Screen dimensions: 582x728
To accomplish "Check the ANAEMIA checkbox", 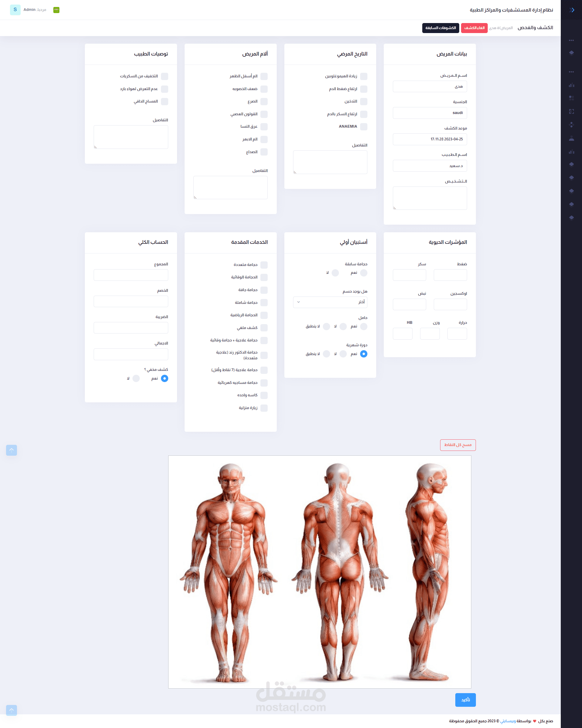I will click(x=363, y=127).
